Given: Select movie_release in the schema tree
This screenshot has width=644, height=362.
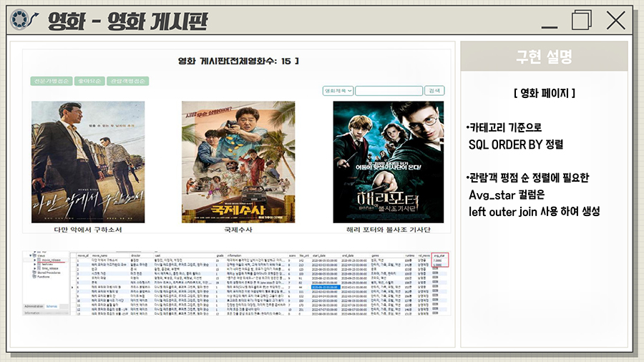Looking at the screenshot, I should (x=51, y=260).
